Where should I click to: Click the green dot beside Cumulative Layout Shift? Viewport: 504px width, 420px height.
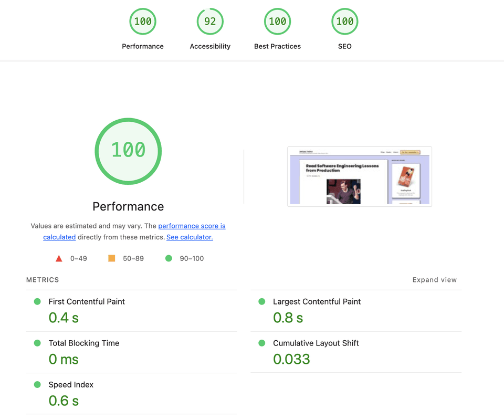(261, 343)
